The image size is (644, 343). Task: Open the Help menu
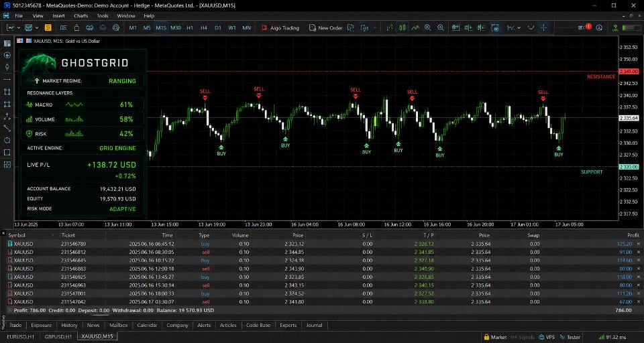(149, 15)
